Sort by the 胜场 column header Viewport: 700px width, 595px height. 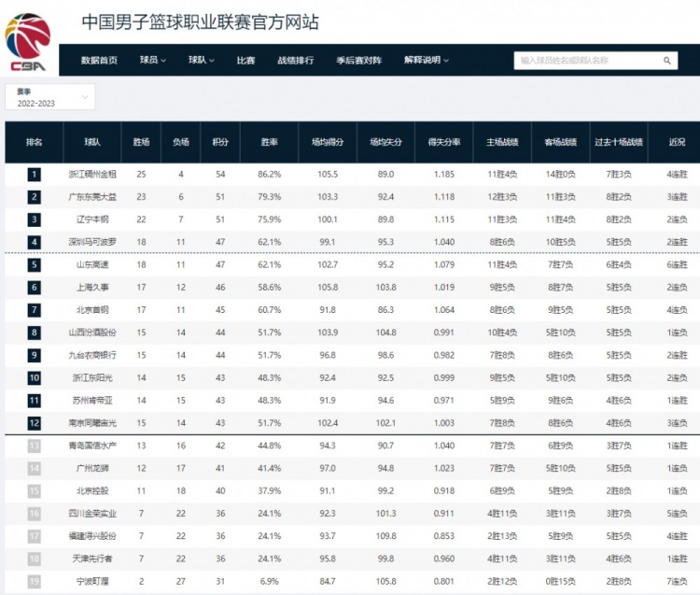tap(141, 142)
